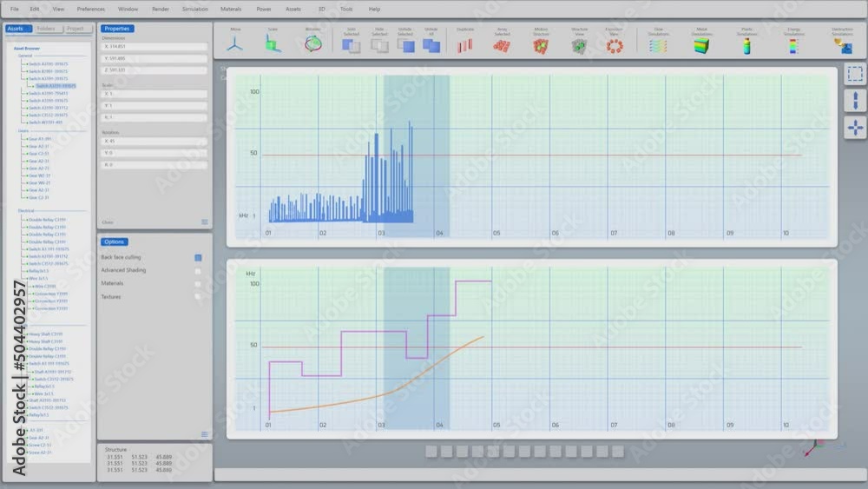
Task: Click the four-way pan icon
Action: pyautogui.click(x=855, y=128)
